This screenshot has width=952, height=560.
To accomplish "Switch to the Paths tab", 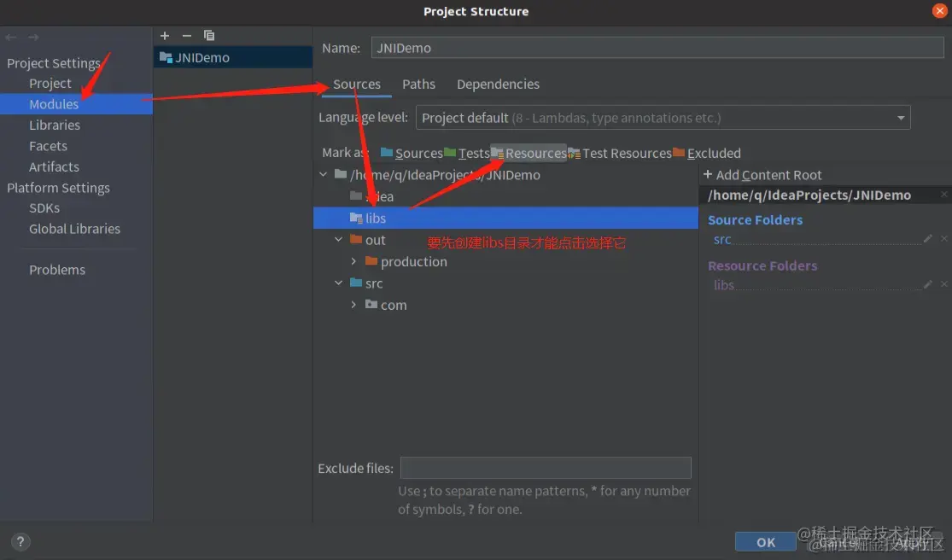I will [x=418, y=85].
